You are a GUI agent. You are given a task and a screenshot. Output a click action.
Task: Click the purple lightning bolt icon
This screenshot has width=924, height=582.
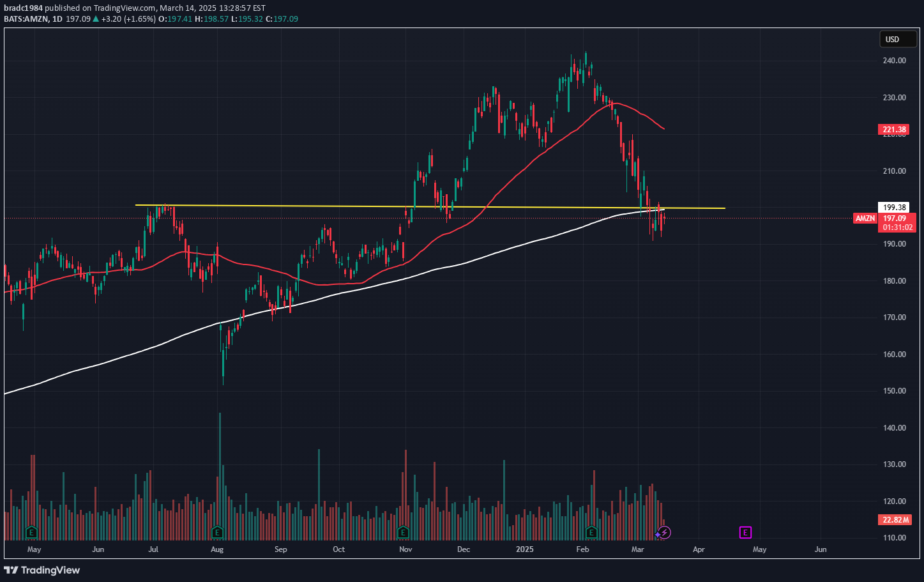click(664, 532)
